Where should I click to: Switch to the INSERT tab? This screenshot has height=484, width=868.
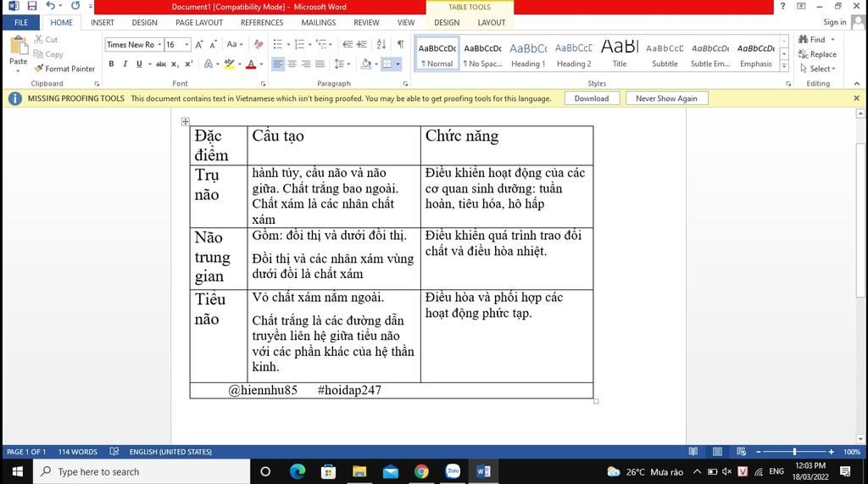[103, 23]
